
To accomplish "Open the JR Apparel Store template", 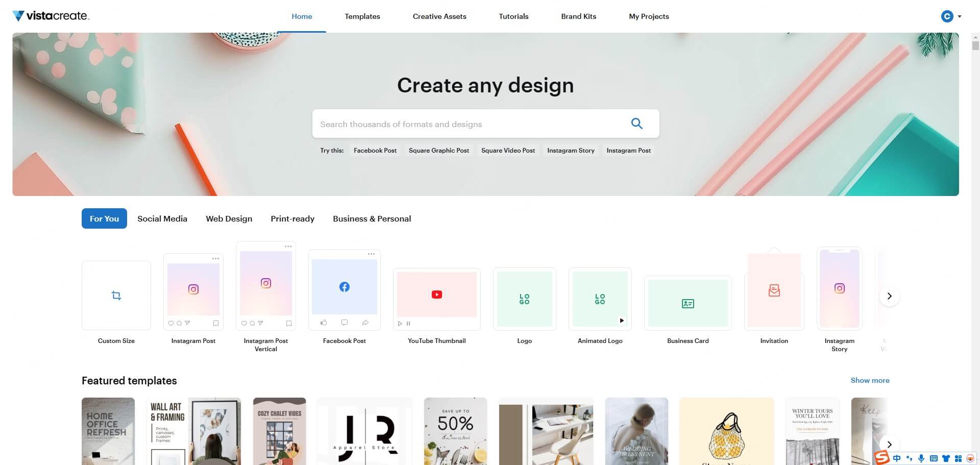I will pyautogui.click(x=364, y=431).
